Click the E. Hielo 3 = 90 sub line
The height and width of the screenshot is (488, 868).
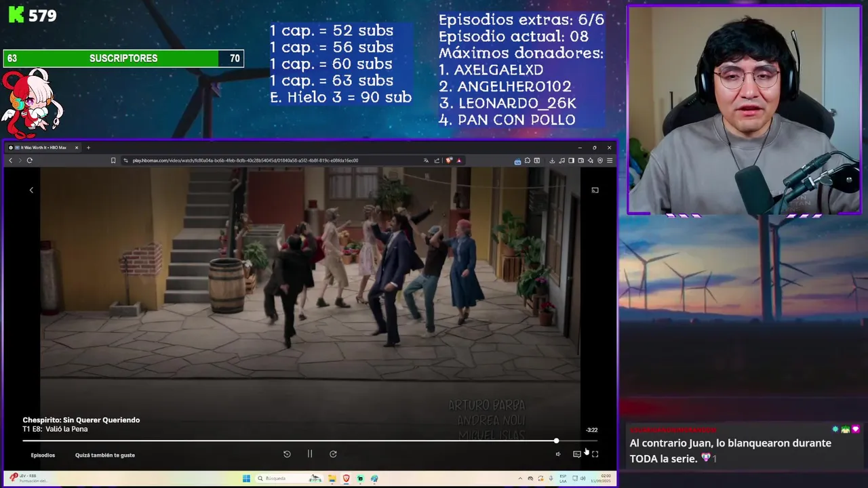pyautogui.click(x=340, y=97)
